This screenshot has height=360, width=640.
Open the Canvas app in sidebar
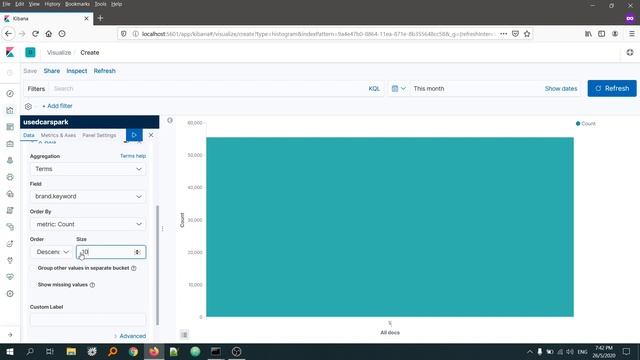(10, 144)
